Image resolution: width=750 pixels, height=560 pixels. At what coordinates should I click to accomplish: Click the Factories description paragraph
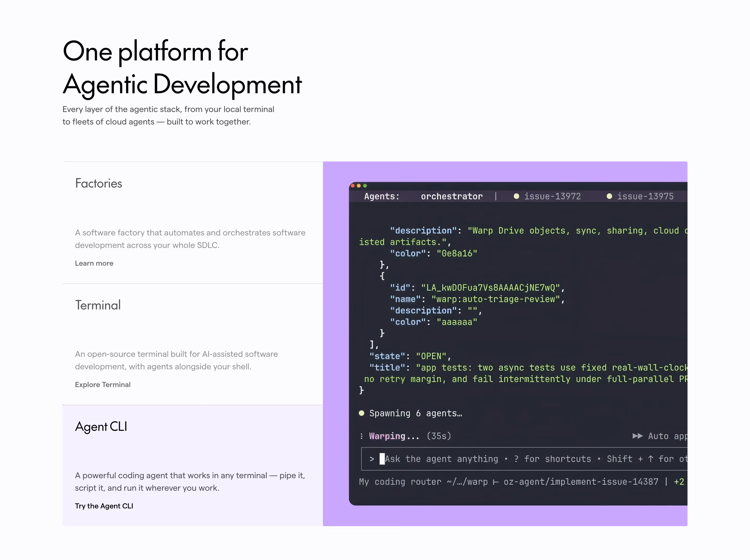click(x=190, y=239)
